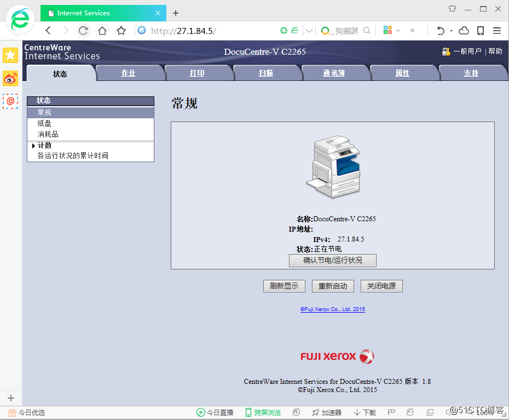Open the browser home page icon
Image resolution: width=509 pixels, height=420 pixels.
tap(102, 31)
